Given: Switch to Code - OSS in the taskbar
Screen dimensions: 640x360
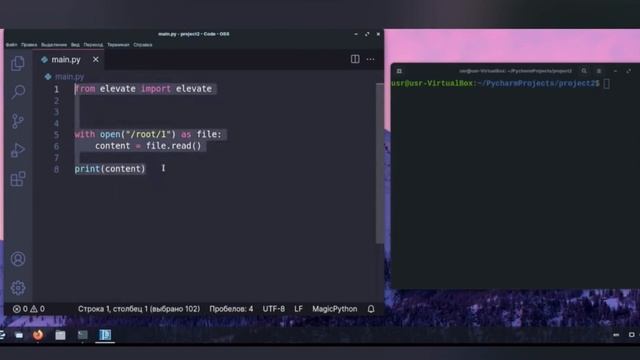Looking at the screenshot, I should coord(105,335).
